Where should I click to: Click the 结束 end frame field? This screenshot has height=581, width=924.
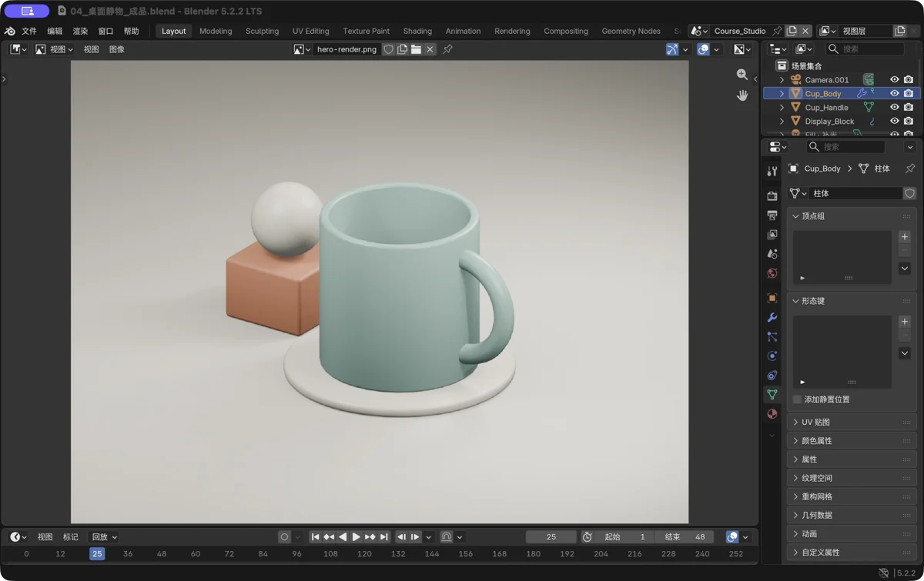click(685, 537)
